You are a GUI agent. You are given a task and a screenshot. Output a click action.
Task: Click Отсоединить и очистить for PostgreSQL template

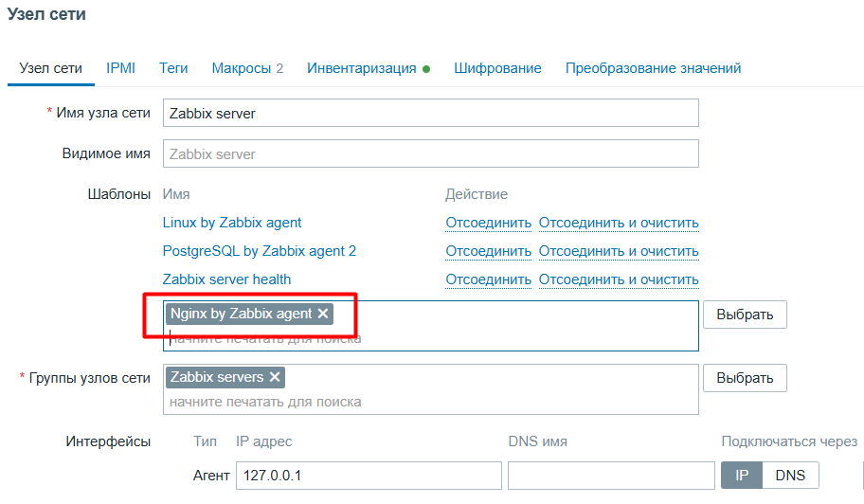pyautogui.click(x=619, y=251)
